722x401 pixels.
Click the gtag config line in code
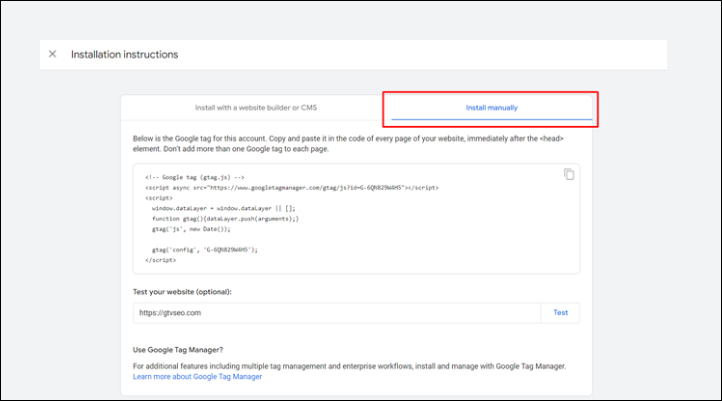(205, 250)
